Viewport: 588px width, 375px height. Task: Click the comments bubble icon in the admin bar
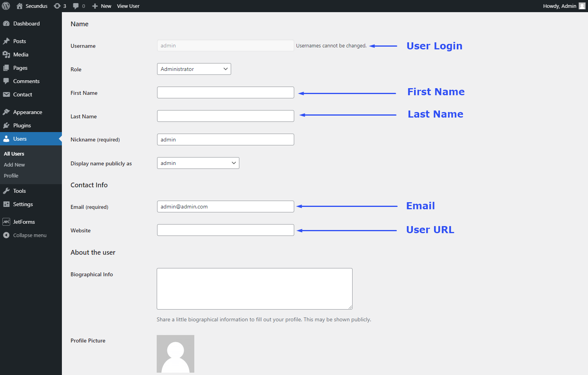tap(76, 6)
